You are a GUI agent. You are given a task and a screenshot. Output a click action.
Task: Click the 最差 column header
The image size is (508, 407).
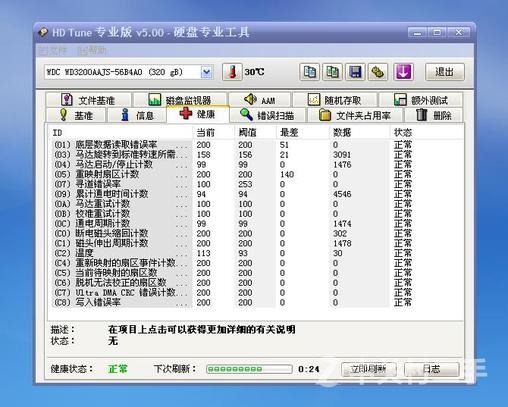pos(303,132)
